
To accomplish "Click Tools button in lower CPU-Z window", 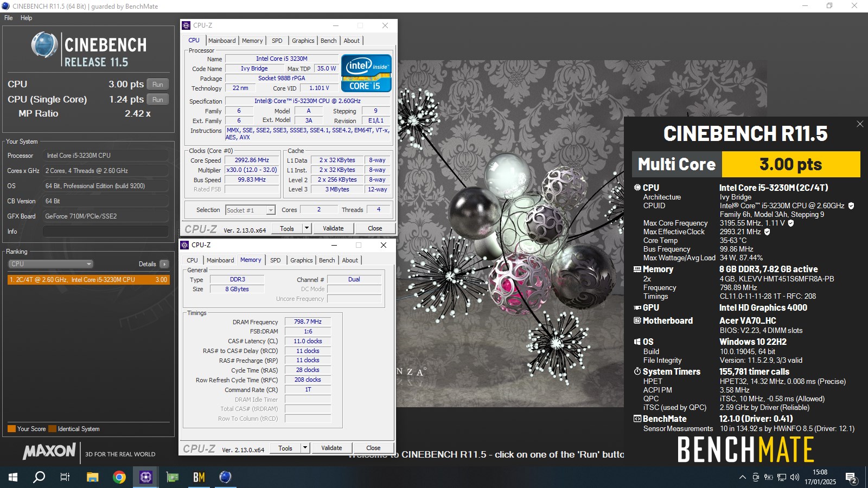I will pos(285,448).
